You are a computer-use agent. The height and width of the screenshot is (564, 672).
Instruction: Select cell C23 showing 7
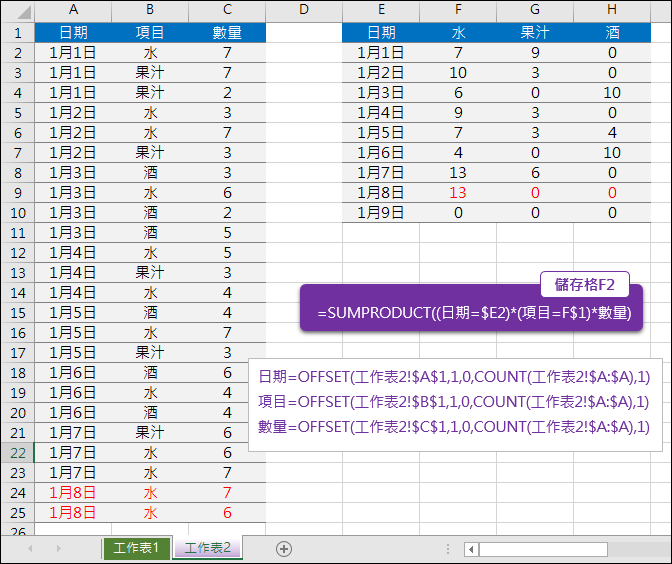point(227,473)
